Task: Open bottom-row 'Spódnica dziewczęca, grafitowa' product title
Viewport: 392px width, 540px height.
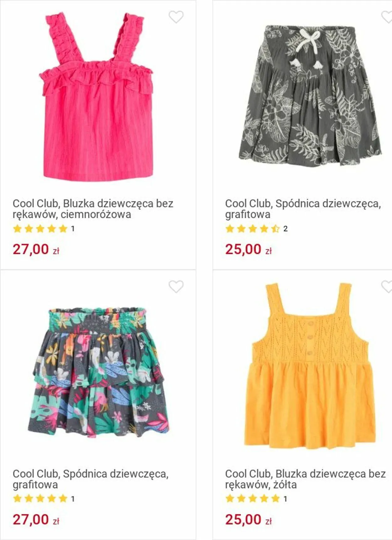Action: 91,479
